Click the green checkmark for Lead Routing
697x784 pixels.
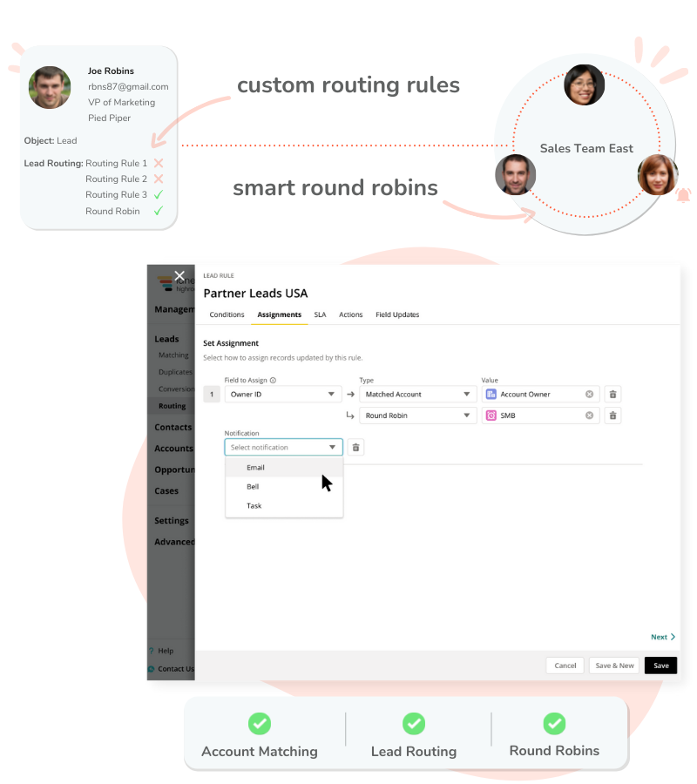pyautogui.click(x=414, y=724)
